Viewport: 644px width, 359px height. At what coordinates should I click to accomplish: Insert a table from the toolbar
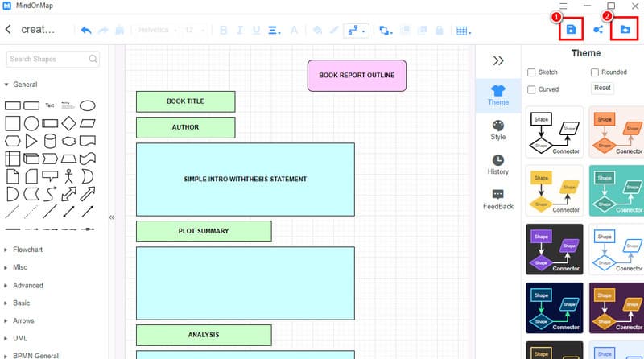coord(463,31)
